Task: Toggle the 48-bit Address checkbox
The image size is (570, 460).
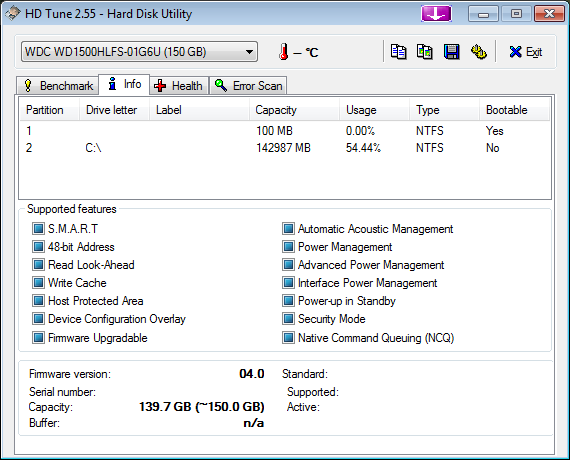Action: coord(38,247)
